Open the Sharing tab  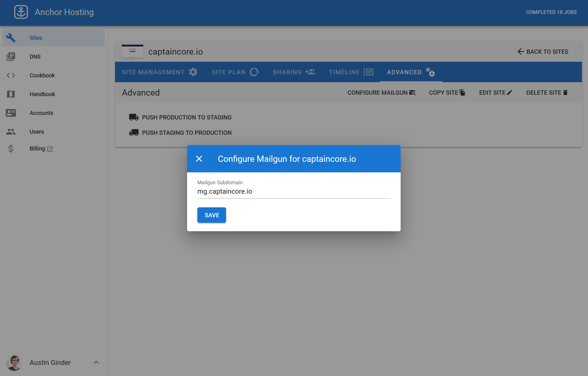click(294, 72)
